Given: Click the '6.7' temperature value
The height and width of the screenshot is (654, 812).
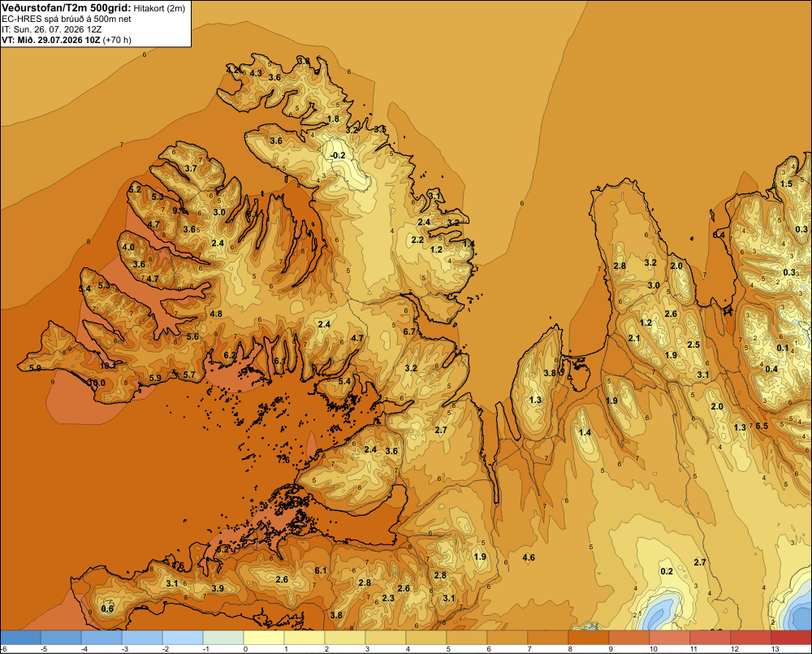Looking at the screenshot, I should (x=409, y=331).
